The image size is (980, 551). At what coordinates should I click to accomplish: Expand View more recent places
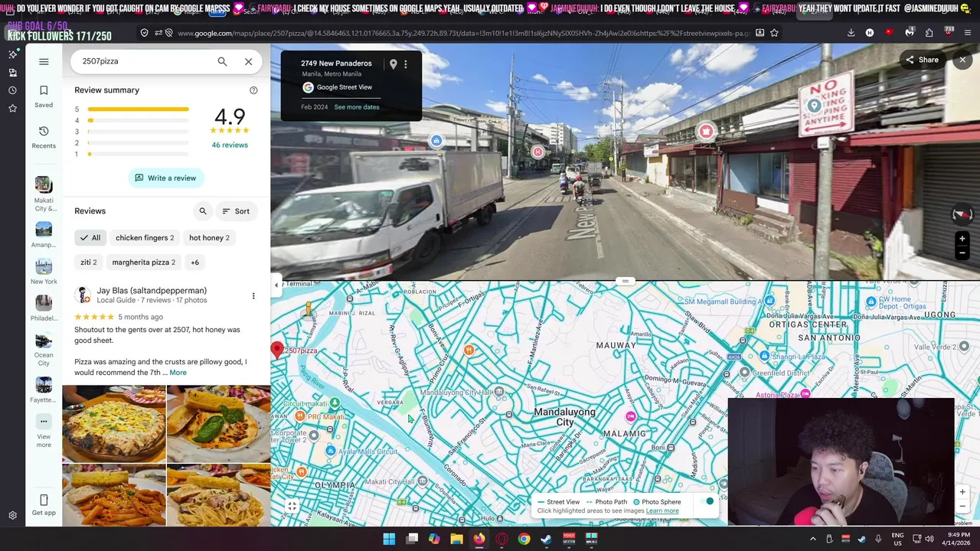[44, 432]
